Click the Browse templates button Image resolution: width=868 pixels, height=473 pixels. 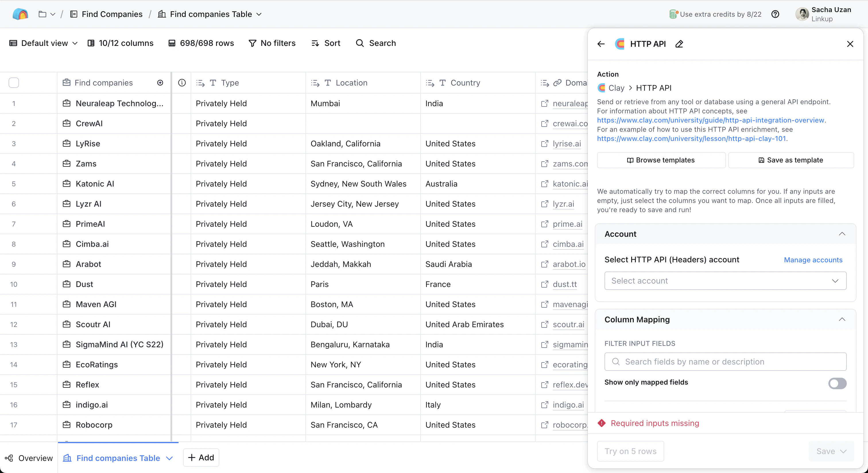[x=661, y=160]
